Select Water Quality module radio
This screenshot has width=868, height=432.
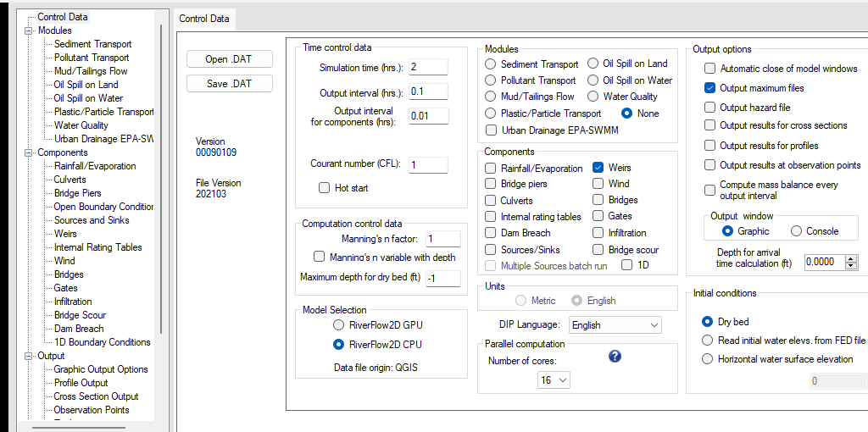coord(593,97)
